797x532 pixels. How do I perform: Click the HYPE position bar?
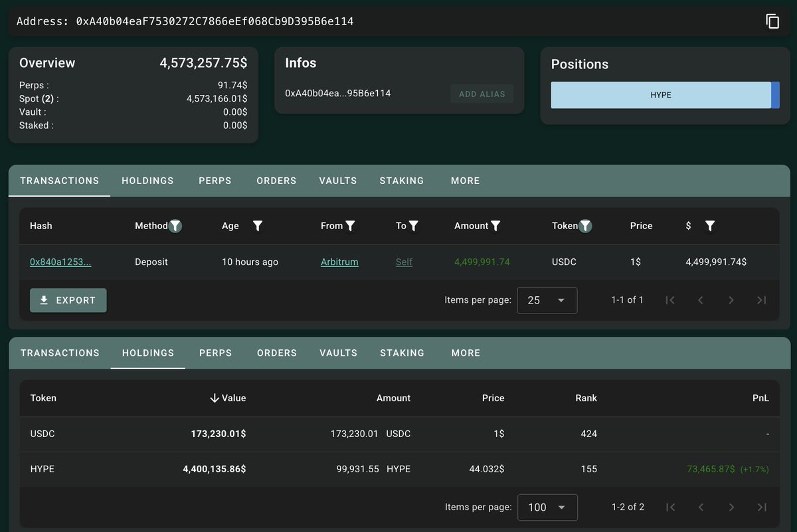click(661, 95)
